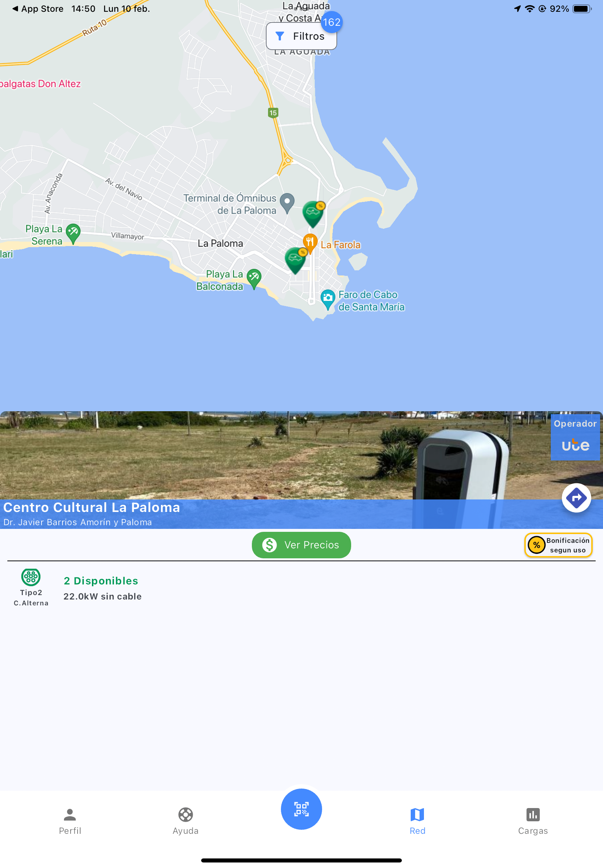603x868 pixels.
Task: Switch to the Red map tab
Action: (417, 821)
